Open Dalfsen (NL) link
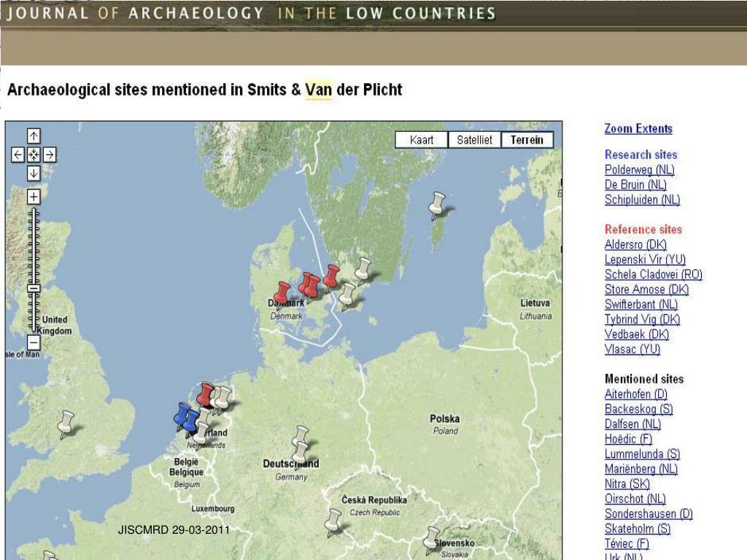747x560 pixels. (632, 424)
